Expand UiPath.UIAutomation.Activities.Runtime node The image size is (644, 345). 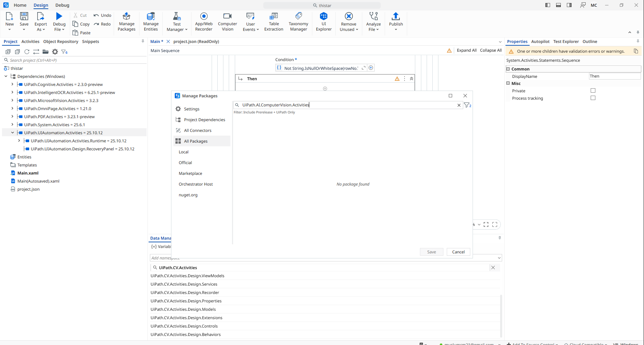pos(19,141)
